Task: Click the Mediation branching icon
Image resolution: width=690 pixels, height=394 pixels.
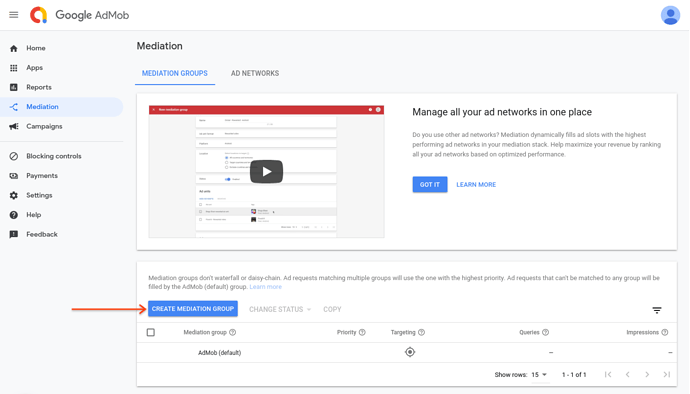Action: coord(14,107)
